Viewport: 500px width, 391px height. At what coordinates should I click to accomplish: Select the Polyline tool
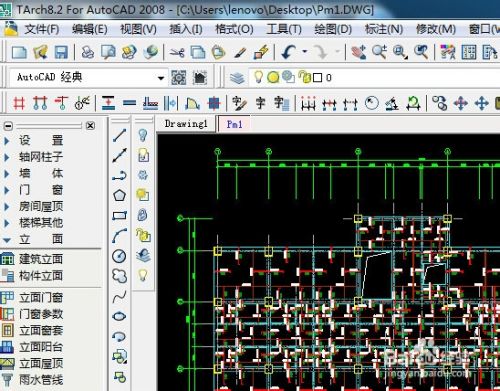[119, 176]
